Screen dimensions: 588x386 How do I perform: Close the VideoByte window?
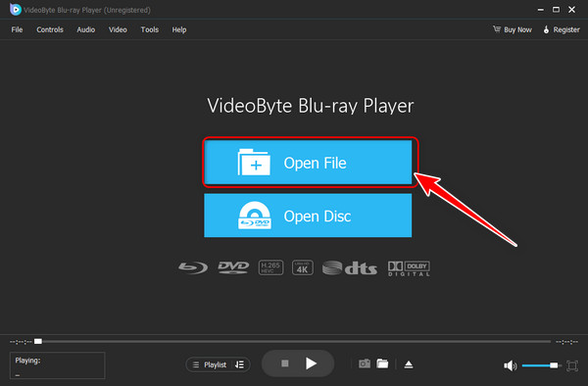tap(572, 10)
